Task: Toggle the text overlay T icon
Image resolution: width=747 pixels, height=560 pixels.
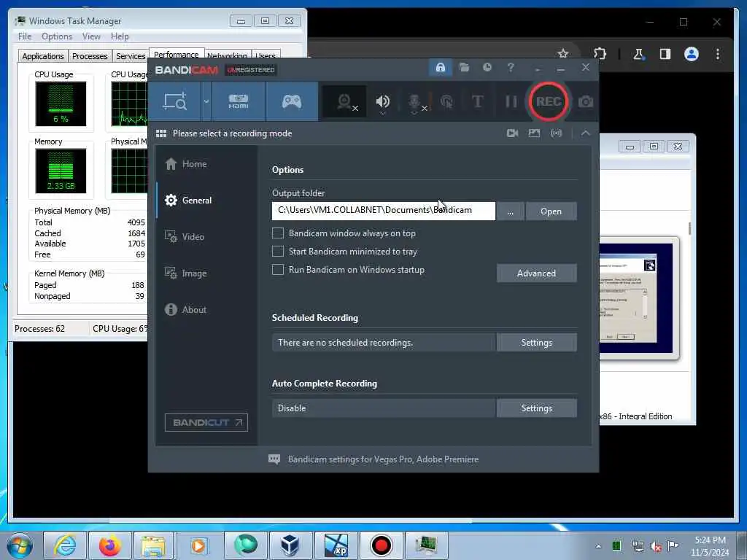Action: [x=477, y=101]
